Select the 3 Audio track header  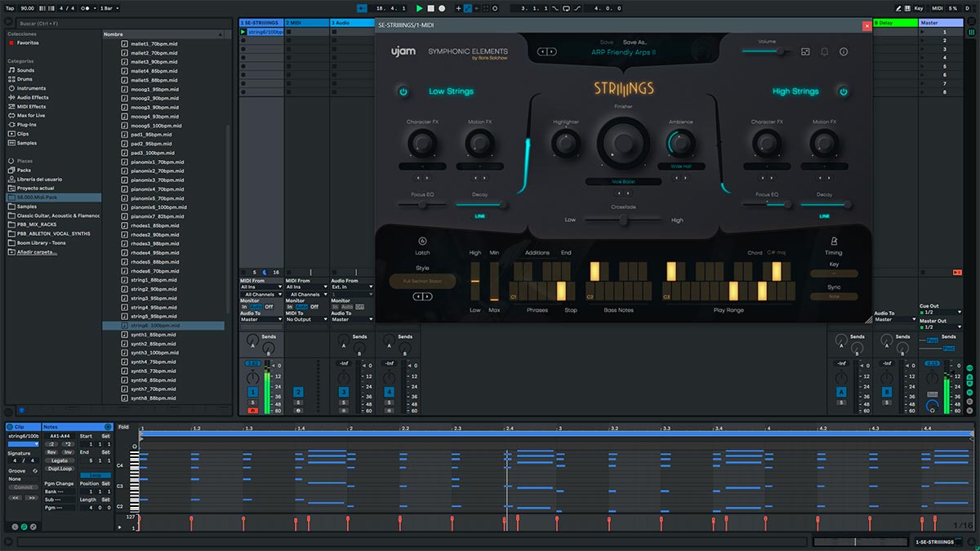(352, 23)
